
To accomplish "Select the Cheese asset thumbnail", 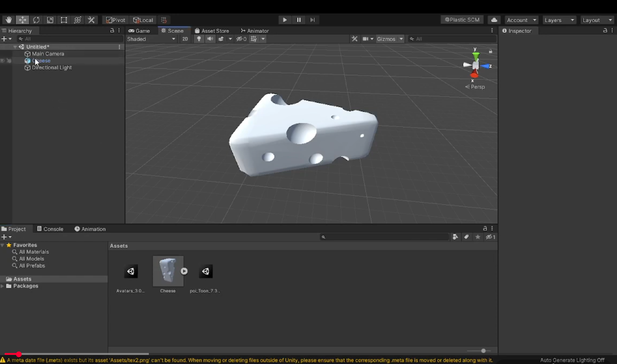I will (x=168, y=271).
